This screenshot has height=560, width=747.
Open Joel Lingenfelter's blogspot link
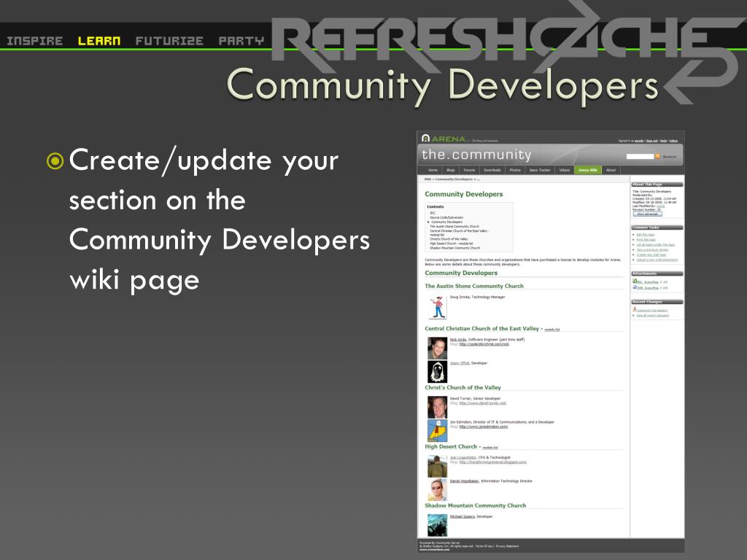point(493,462)
